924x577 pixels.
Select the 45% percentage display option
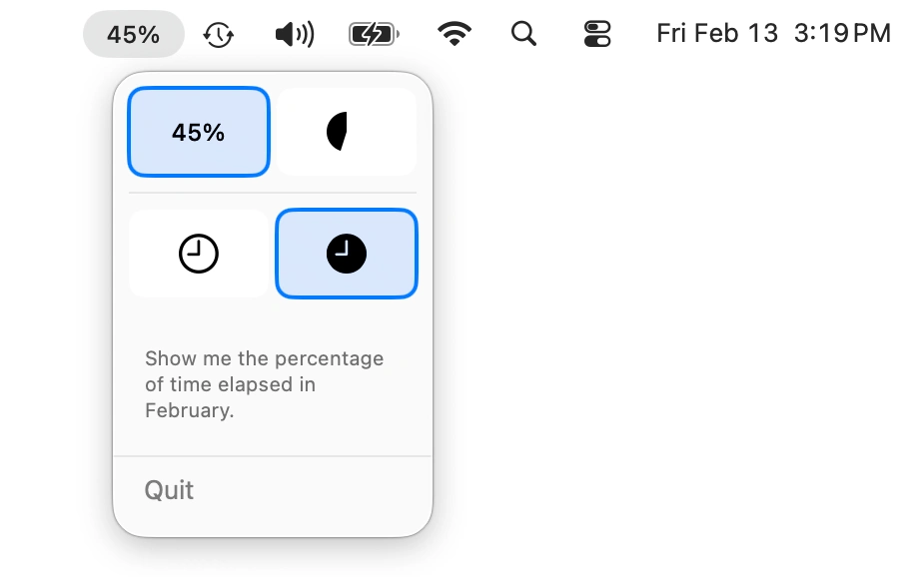(x=198, y=131)
